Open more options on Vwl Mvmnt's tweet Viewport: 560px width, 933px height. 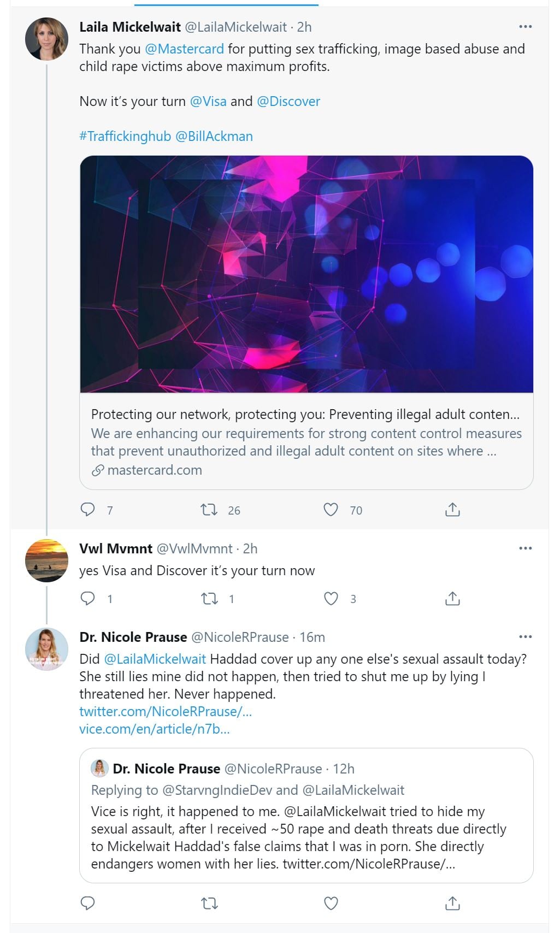[x=525, y=548]
